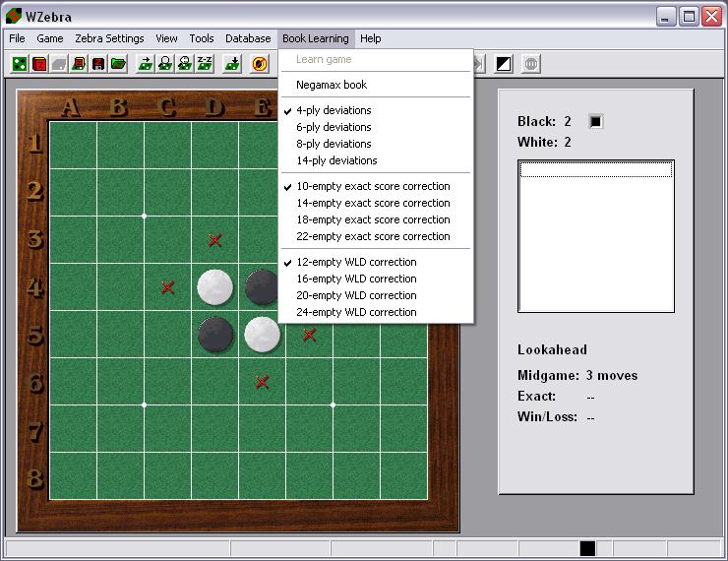Toggle checked 12-empty WLD correction
Viewport: 728px width, 561px height.
376,262
